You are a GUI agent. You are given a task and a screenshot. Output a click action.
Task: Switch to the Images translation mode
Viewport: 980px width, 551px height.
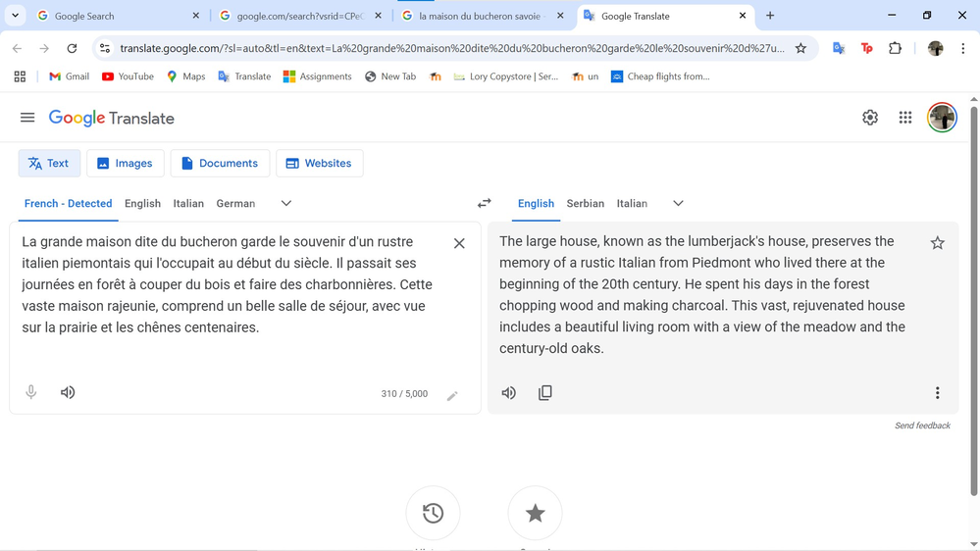pos(125,164)
